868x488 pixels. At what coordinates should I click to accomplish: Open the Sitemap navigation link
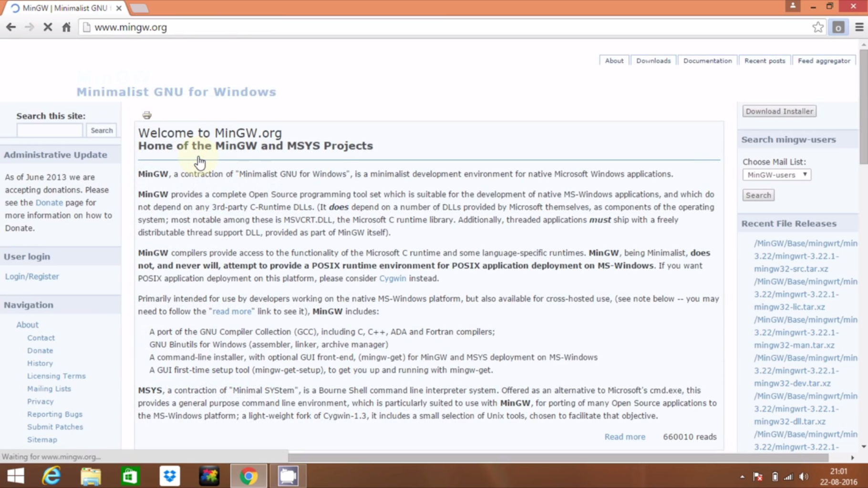[x=42, y=439]
